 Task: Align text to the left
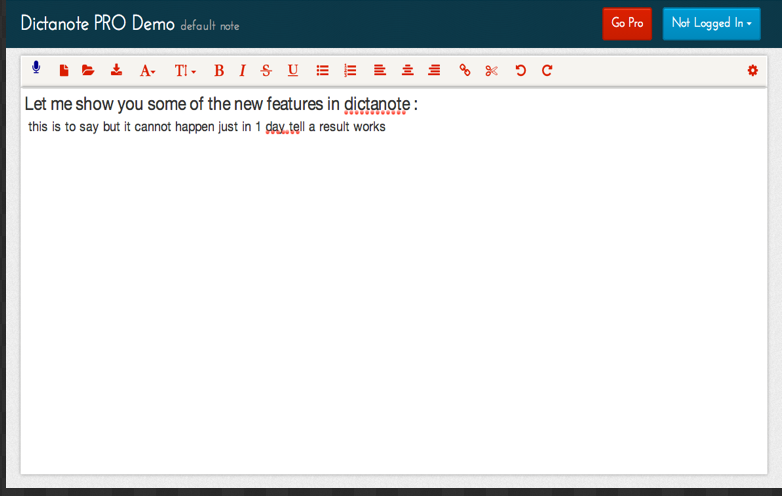pyautogui.click(x=380, y=70)
